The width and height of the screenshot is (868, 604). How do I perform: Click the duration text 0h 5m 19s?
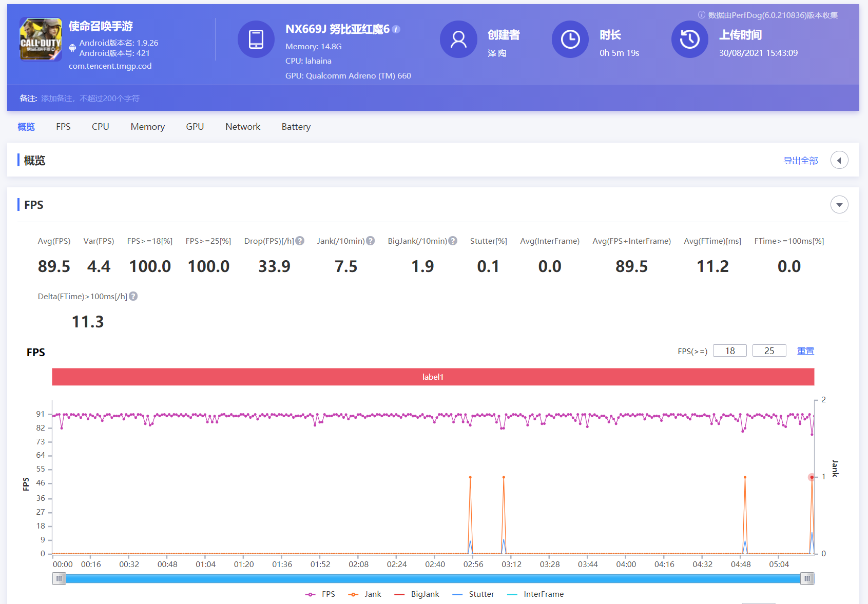[x=619, y=53]
